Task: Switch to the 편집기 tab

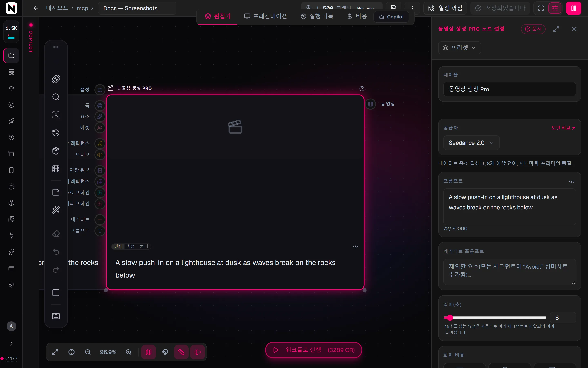Action: pyautogui.click(x=218, y=16)
